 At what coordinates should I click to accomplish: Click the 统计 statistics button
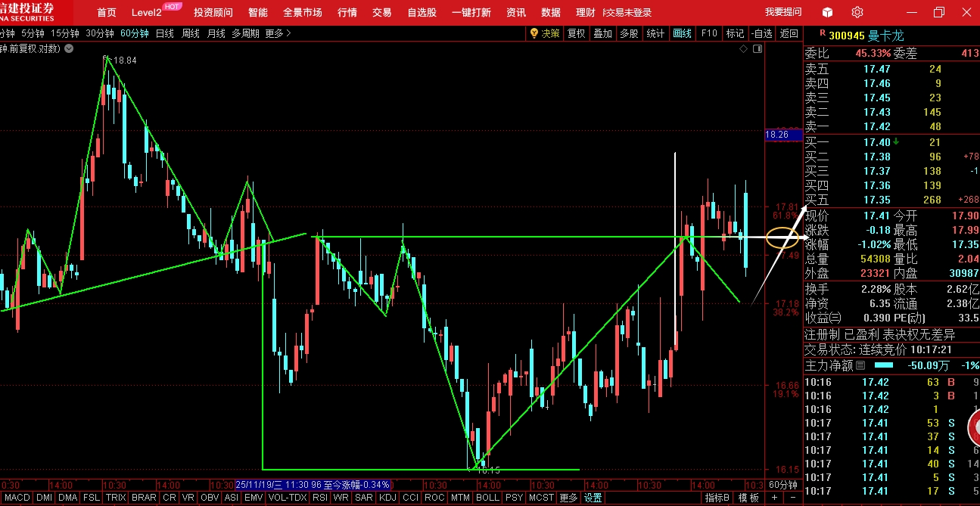(655, 33)
